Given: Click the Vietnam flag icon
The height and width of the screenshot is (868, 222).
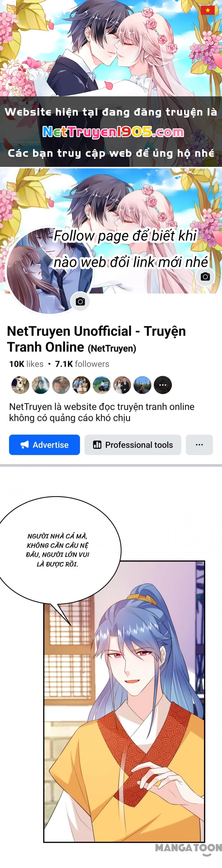Looking at the screenshot, I should pyautogui.click(x=208, y=10).
